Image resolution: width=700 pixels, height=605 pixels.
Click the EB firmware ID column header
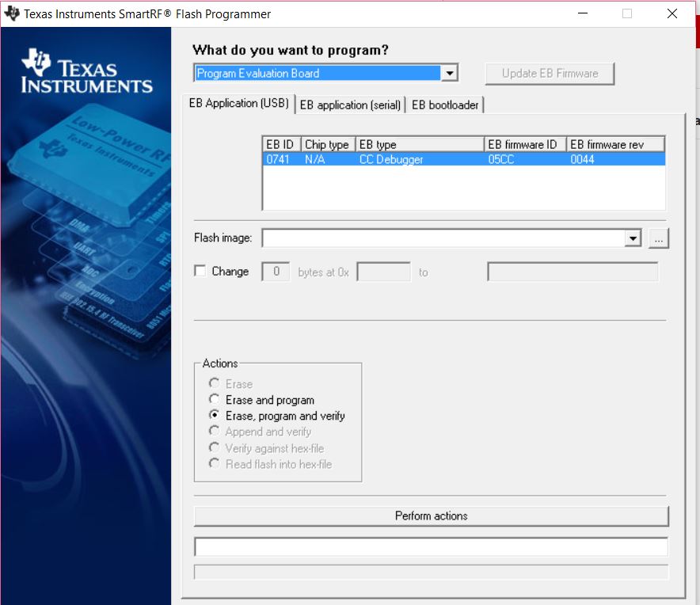(x=525, y=144)
